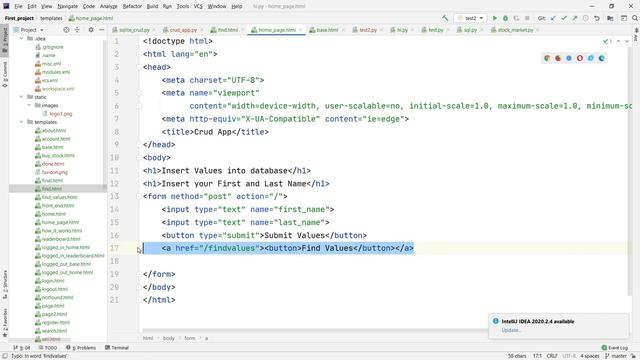Click the line 17 cursor position indicator
This screenshot has width=640, height=360.
537,356
